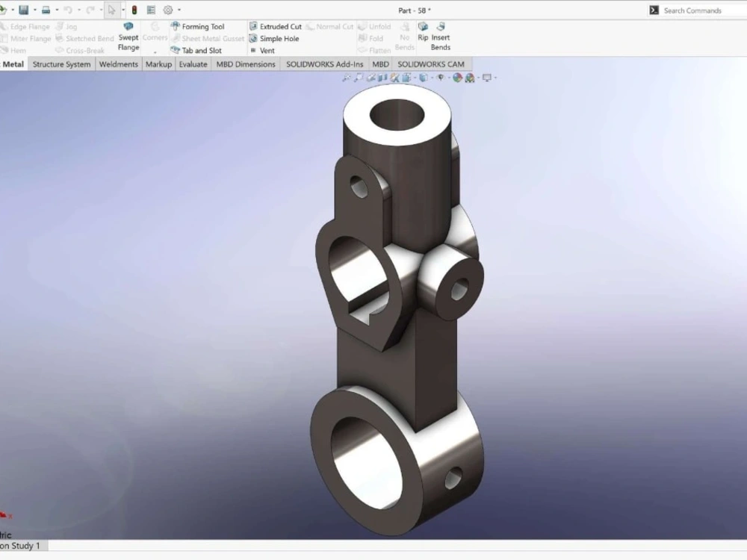Select the Rip tool
Screen dimensions: 747x560
point(423,31)
